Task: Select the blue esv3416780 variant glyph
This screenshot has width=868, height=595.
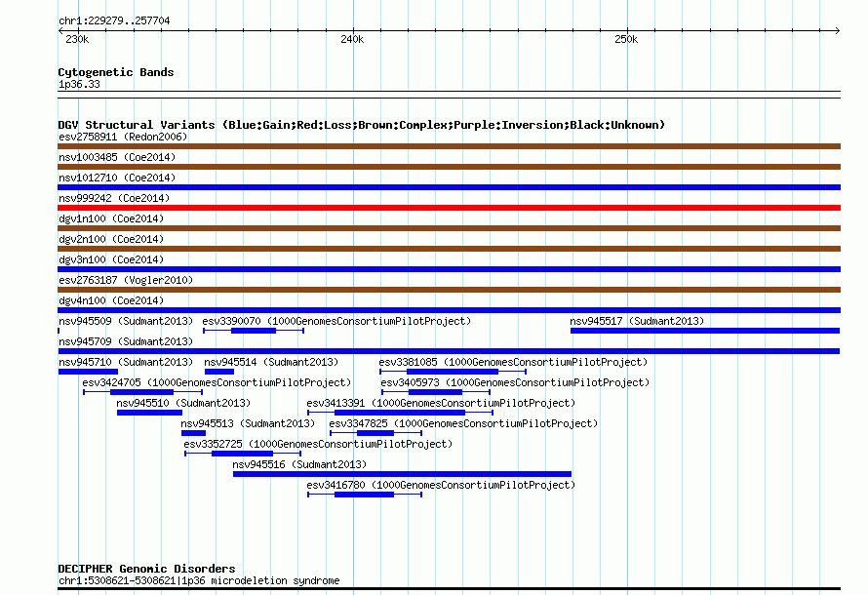Action: pyautogui.click(x=364, y=495)
